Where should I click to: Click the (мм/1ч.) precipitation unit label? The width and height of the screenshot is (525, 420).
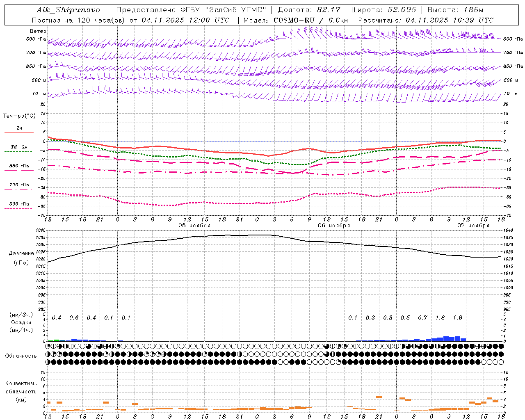tap(21, 330)
